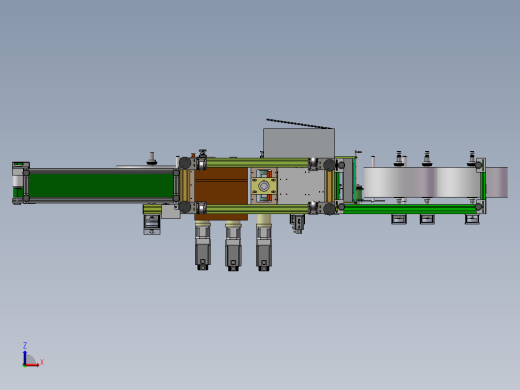This screenshot has height=390, width=520.
Task: Select the light gray perforated plate
Action: 301,186
